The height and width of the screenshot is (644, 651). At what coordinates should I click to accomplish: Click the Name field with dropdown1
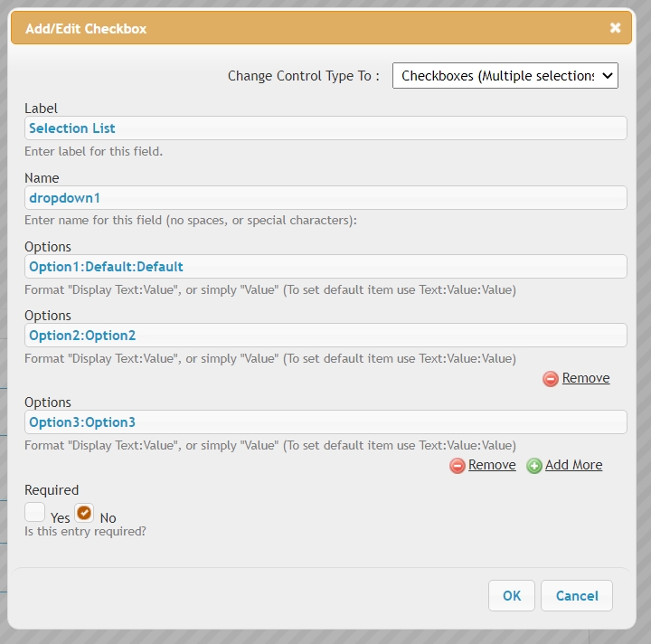(x=325, y=198)
